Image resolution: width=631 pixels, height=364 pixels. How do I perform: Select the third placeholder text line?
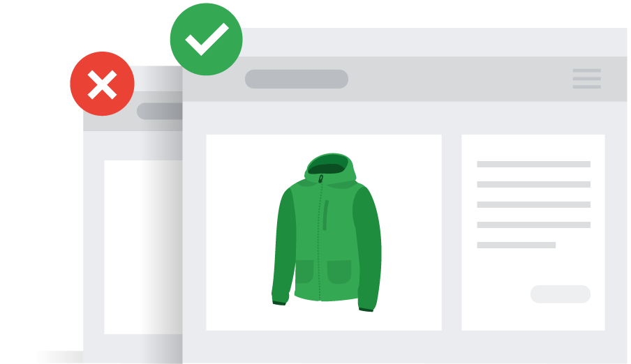point(533,205)
